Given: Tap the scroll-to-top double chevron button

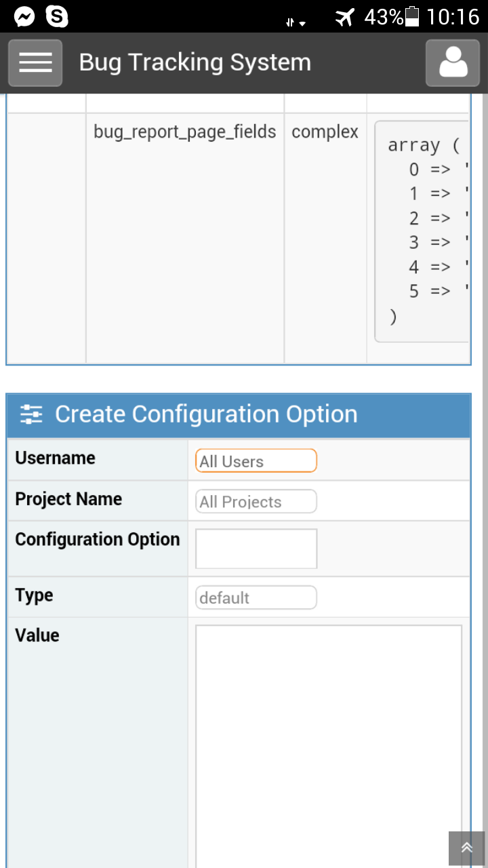Looking at the screenshot, I should pos(466,848).
